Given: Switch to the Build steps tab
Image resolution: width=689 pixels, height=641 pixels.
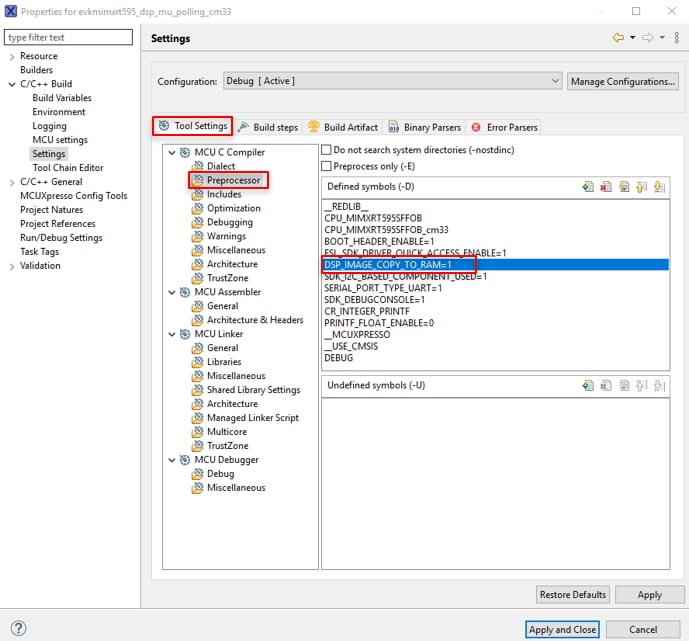Looking at the screenshot, I should pos(269,127).
